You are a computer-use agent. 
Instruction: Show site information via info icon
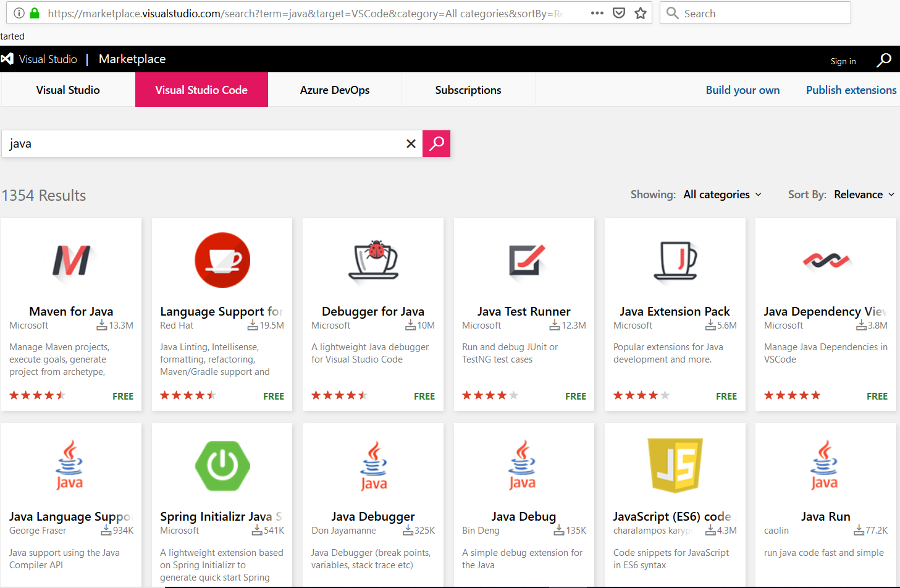19,13
